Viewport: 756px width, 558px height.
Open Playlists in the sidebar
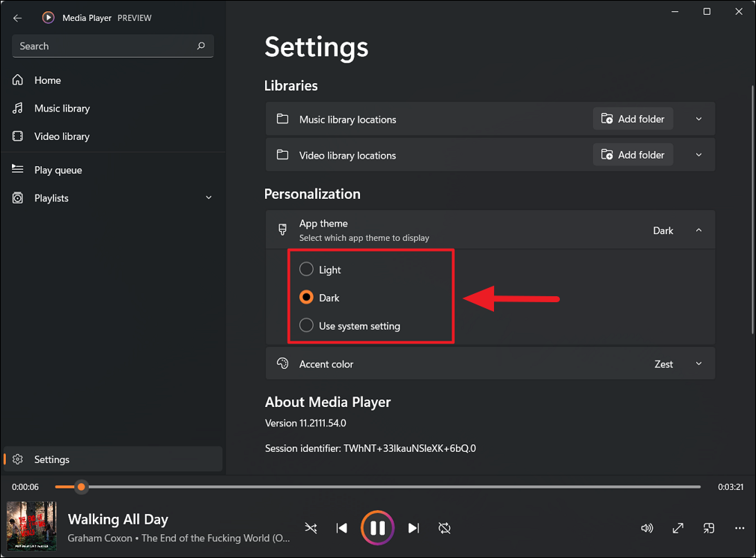pyautogui.click(x=112, y=198)
